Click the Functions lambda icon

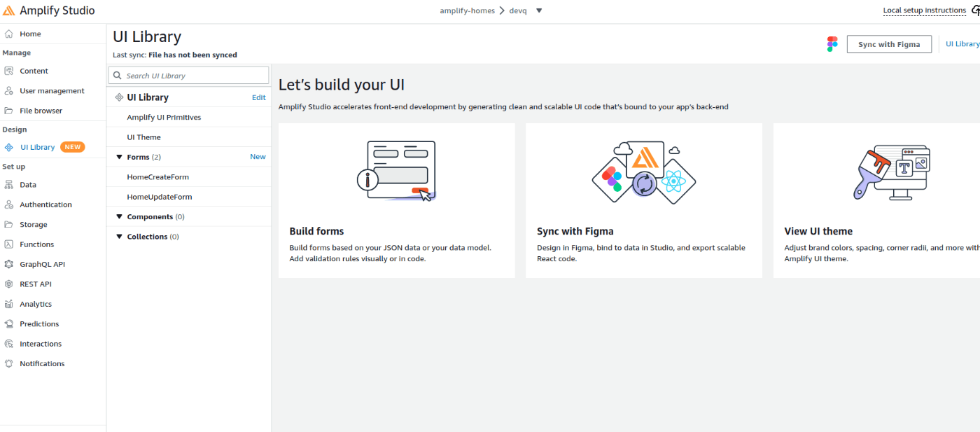click(x=8, y=244)
